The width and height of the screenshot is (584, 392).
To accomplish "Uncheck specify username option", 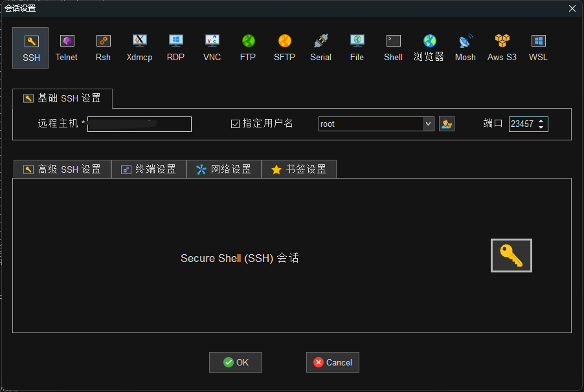I will [236, 123].
